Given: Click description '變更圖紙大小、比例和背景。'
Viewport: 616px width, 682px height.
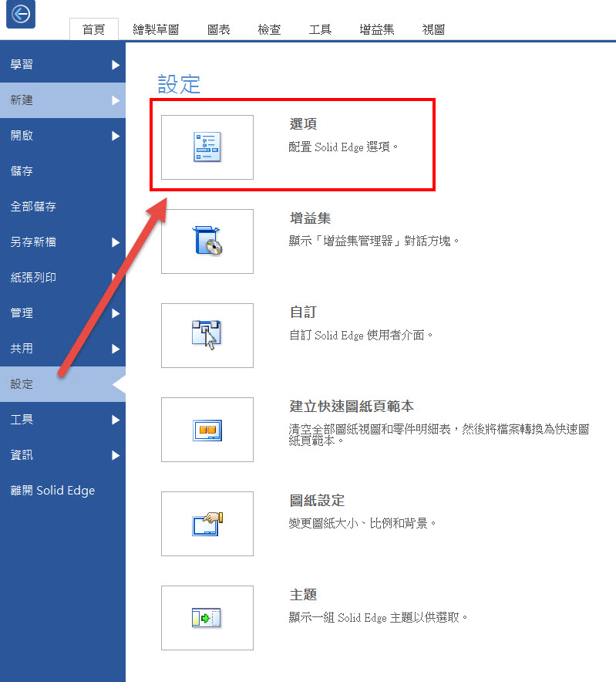Looking at the screenshot, I should tap(362, 523).
